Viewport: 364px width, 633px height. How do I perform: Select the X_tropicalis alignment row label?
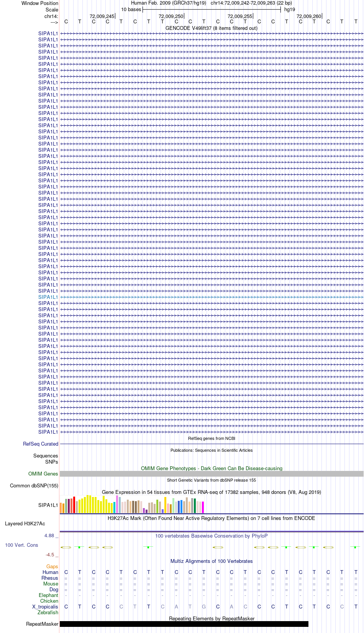click(x=45, y=607)
